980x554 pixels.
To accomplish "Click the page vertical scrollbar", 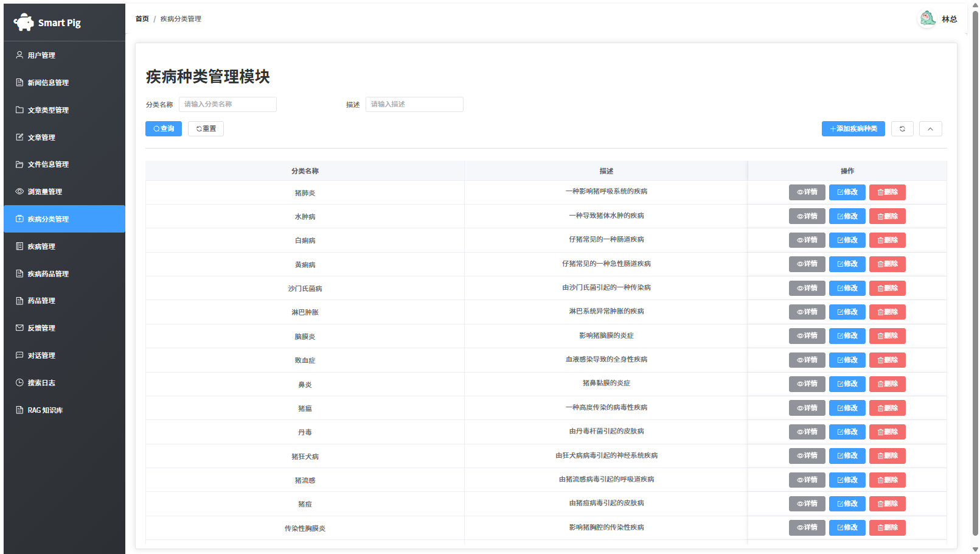I will (x=975, y=274).
